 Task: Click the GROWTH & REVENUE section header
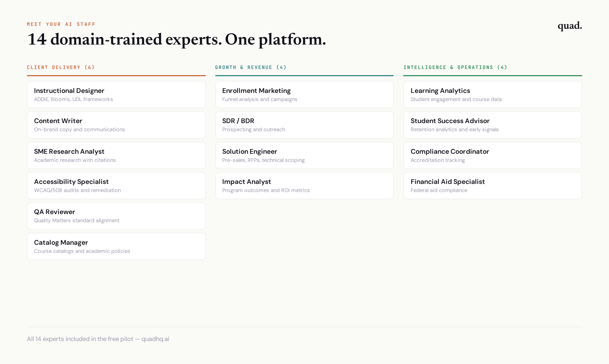tap(251, 67)
